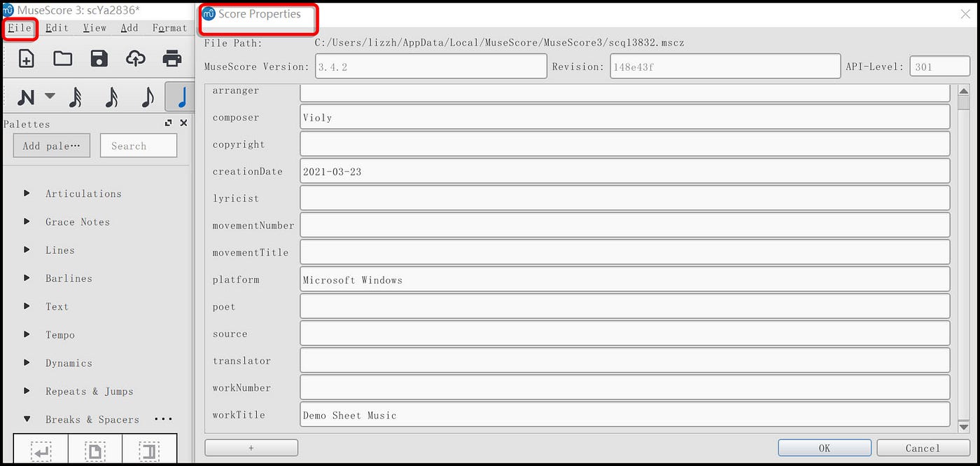The image size is (980, 466).
Task: Click the file path text
Action: [499, 43]
